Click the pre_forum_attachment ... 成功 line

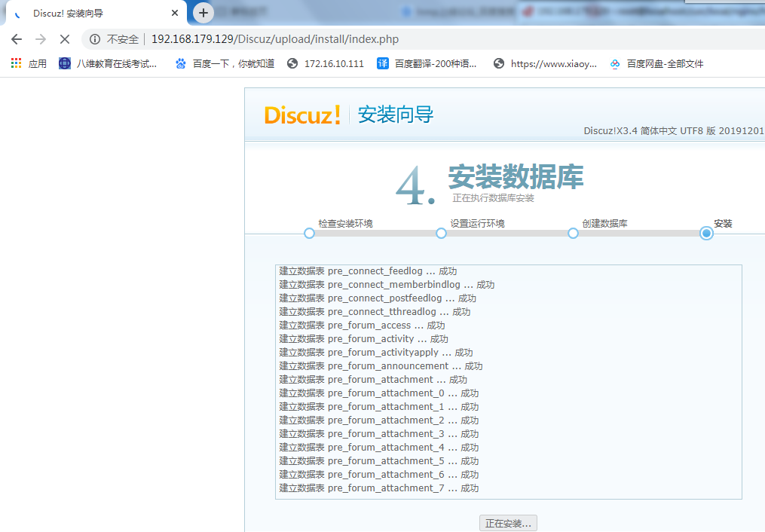click(x=373, y=379)
